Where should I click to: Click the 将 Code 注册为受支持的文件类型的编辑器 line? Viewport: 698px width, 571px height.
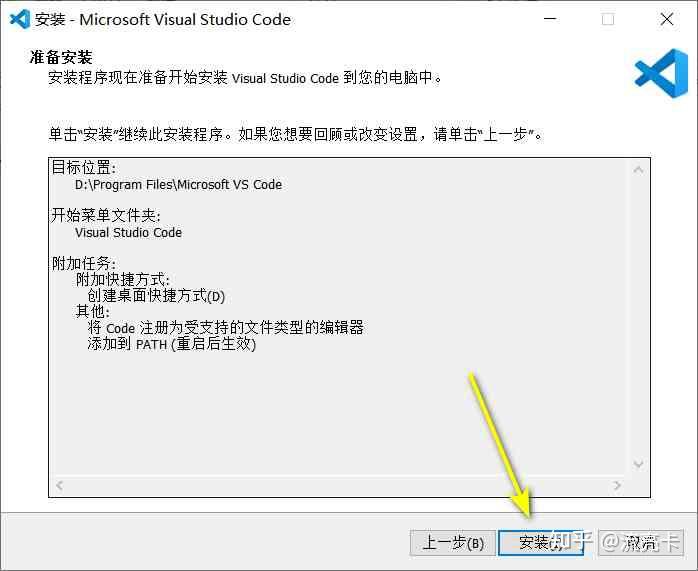[x=226, y=328]
